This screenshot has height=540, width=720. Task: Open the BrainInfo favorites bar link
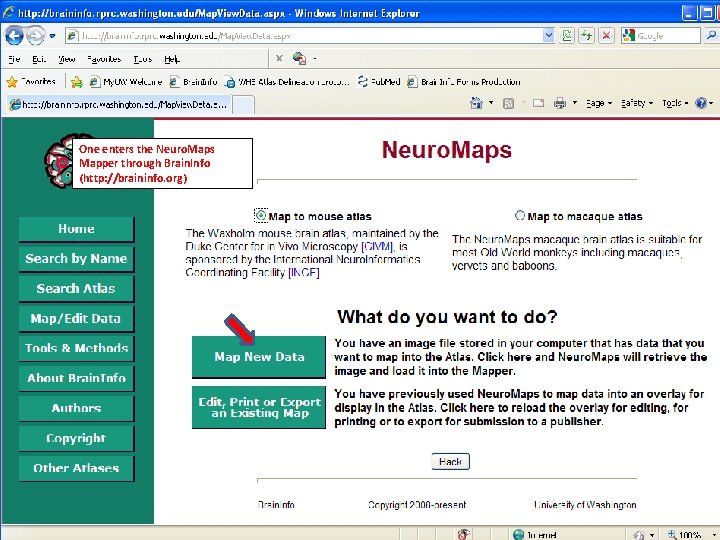coord(193,82)
